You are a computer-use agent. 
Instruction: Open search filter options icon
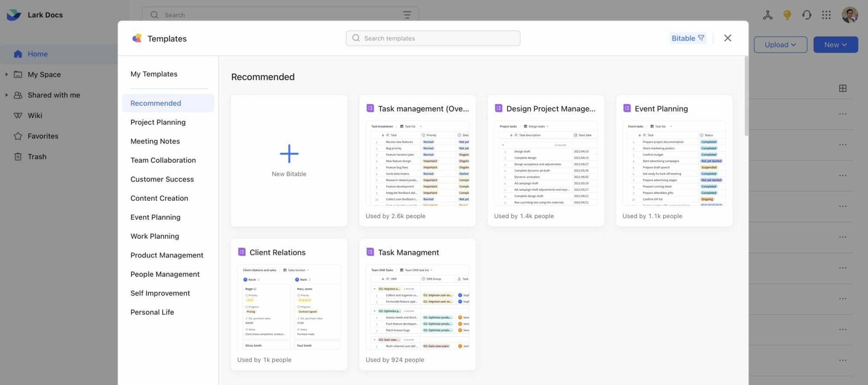407,15
